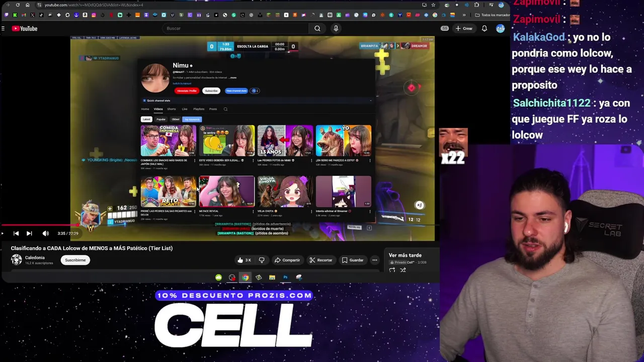Select the Playlists tab in the video

199,109
